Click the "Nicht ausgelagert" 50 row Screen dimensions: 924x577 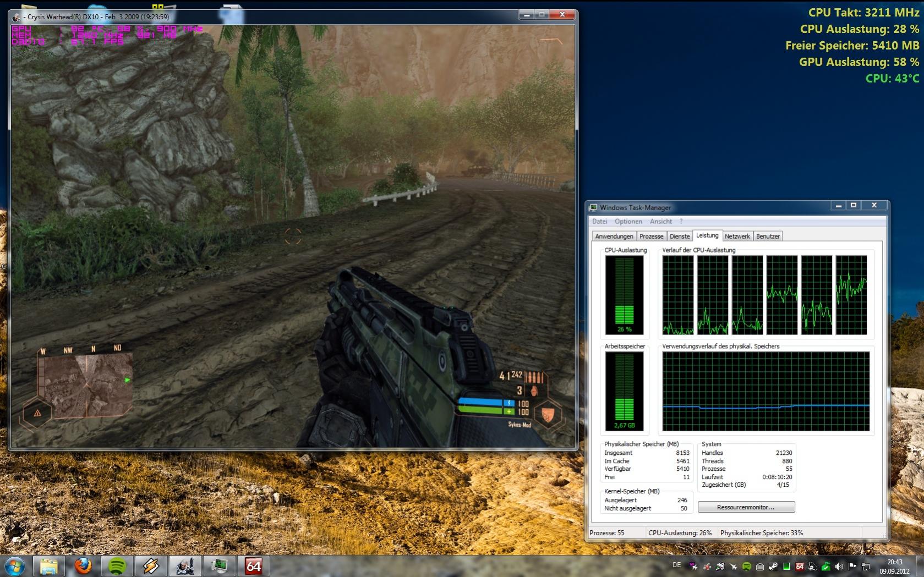(646, 508)
